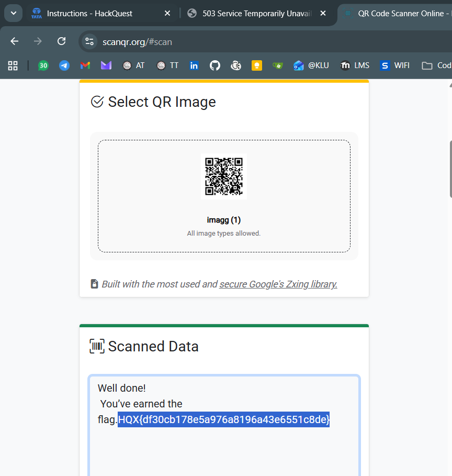452x476 pixels.
Task: Close the 503 Service tab
Action: click(x=323, y=14)
